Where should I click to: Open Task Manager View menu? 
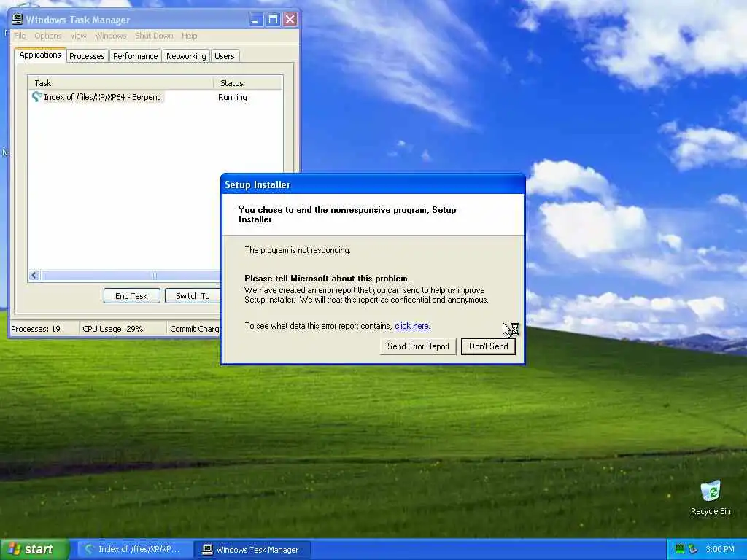pos(78,36)
